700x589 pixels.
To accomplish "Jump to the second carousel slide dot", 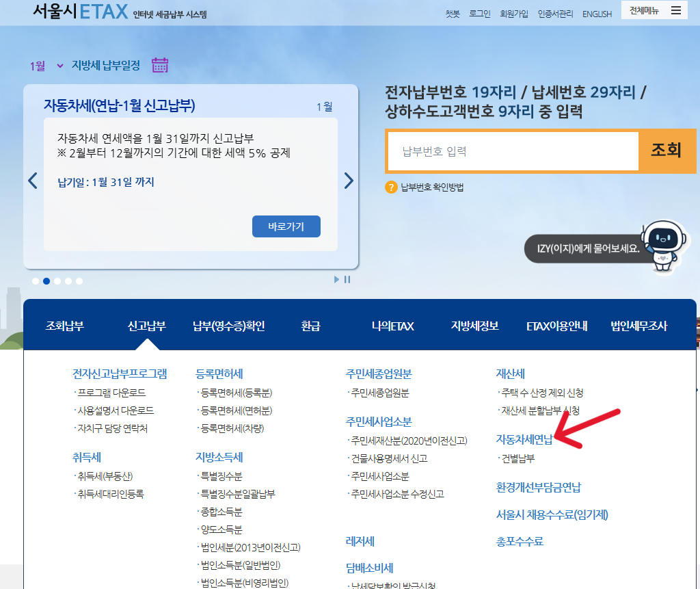I will [46, 280].
